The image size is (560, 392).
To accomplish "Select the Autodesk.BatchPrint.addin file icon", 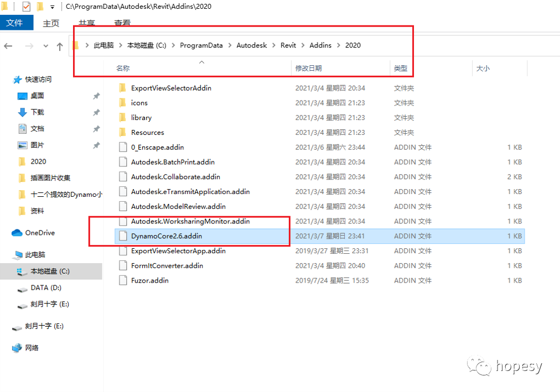I will (x=123, y=162).
